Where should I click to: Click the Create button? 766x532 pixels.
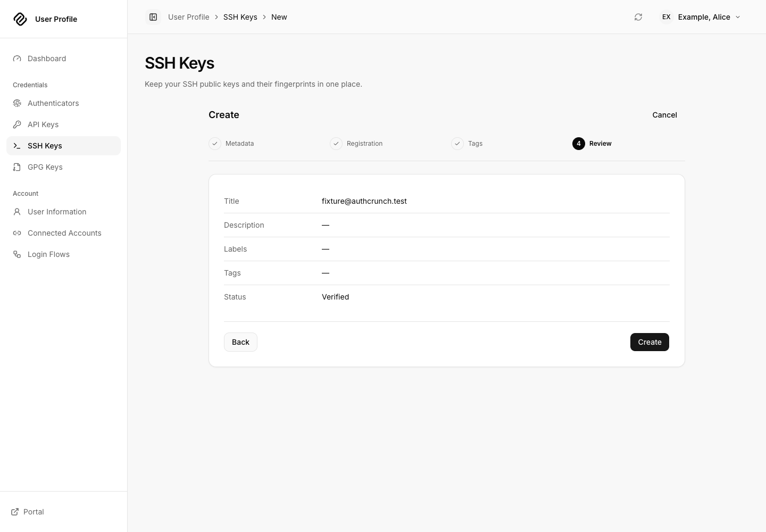650,342
